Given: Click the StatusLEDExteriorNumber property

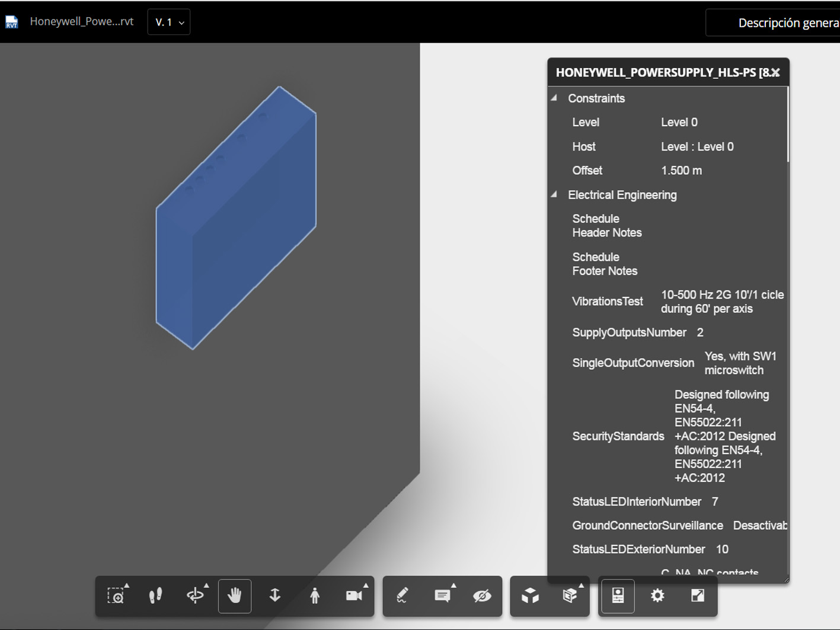Looking at the screenshot, I should [638, 549].
